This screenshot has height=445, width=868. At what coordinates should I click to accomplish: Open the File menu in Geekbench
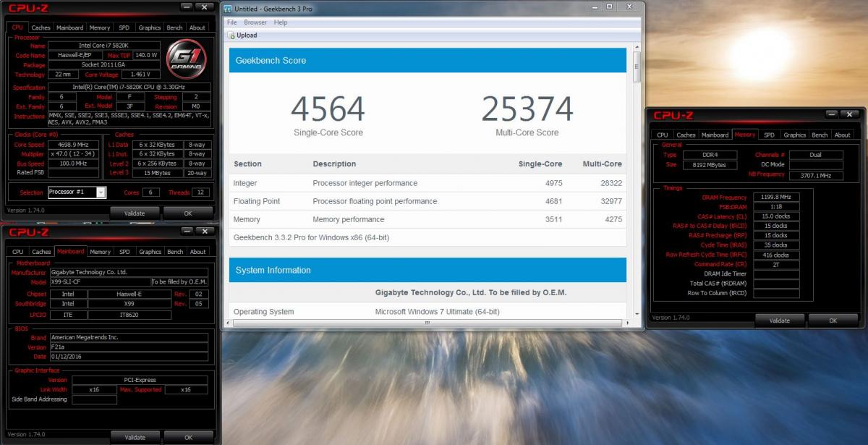pyautogui.click(x=232, y=22)
